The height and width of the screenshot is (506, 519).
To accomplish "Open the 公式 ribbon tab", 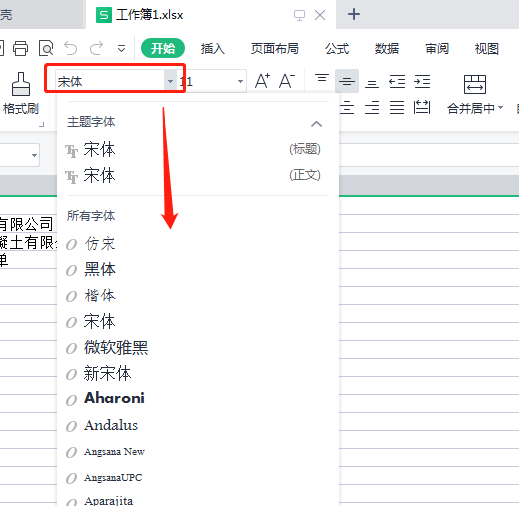I will tap(337, 49).
